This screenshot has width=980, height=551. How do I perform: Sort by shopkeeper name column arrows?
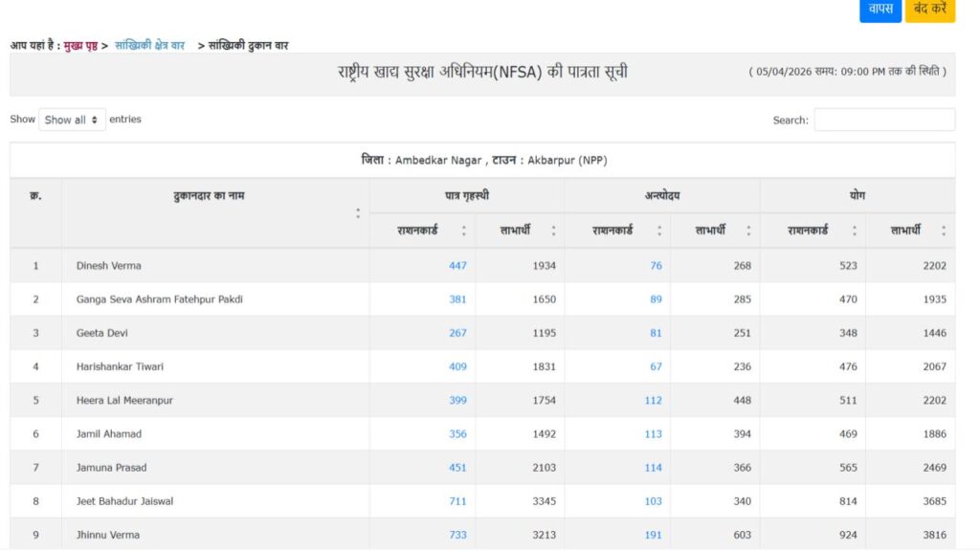pyautogui.click(x=358, y=213)
